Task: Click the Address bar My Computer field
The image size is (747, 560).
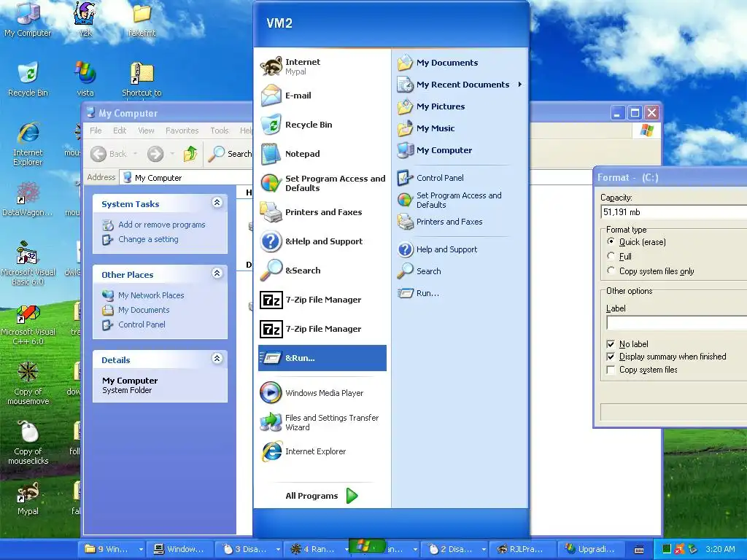Action: (x=187, y=178)
